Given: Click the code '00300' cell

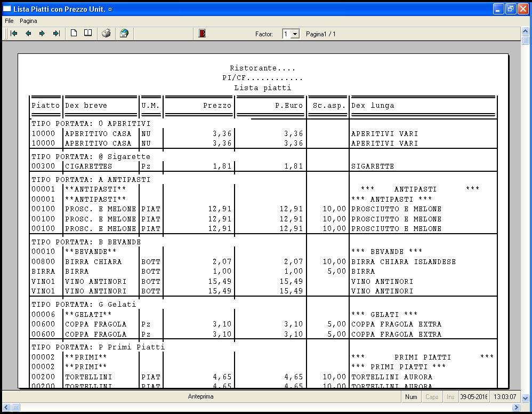Looking at the screenshot, I should [x=43, y=166].
